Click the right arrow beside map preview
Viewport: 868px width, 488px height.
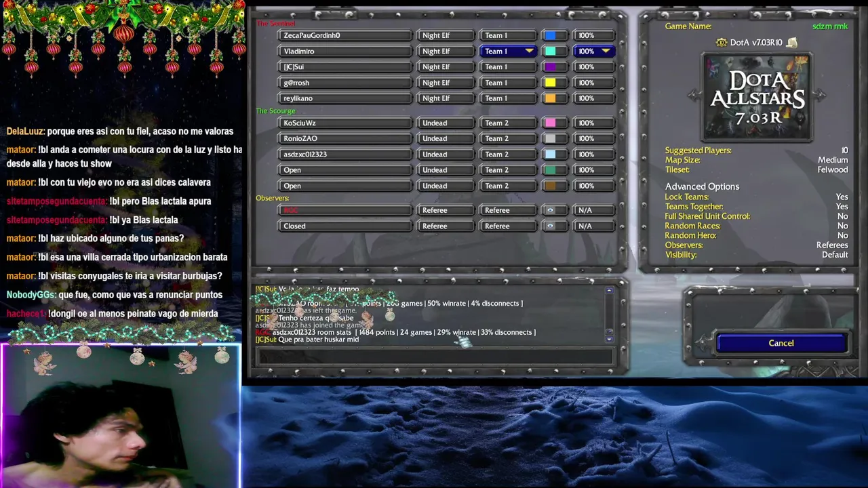click(x=820, y=96)
